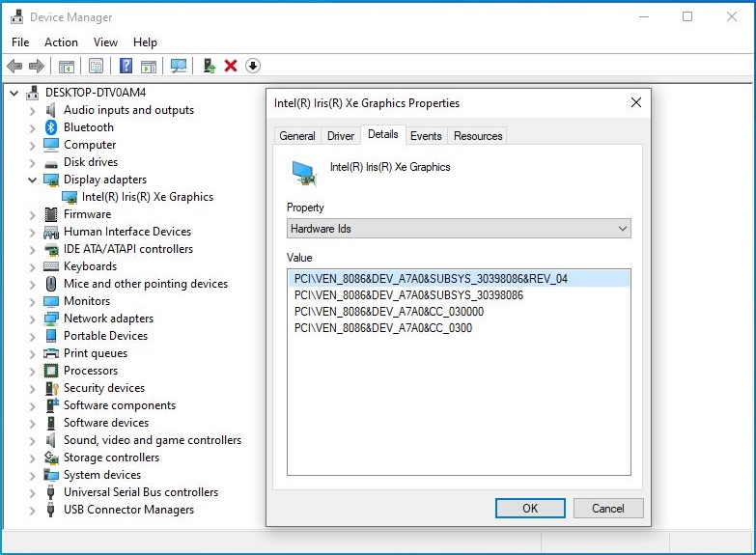
Task: Expand the Bluetooth node chevron
Action: coord(32,128)
